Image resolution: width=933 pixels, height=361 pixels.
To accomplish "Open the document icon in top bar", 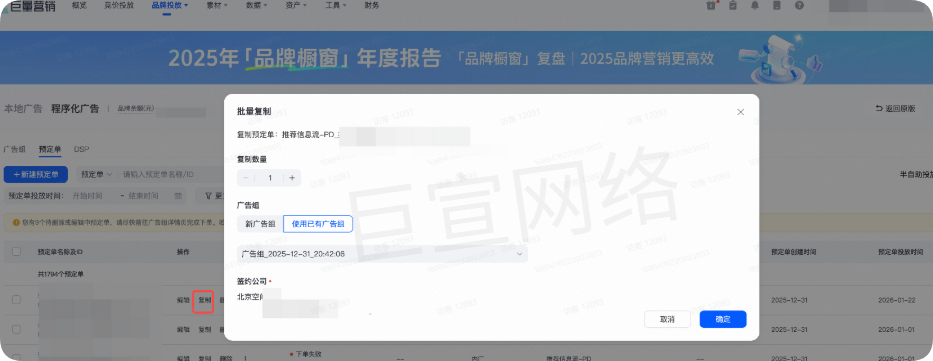I will coord(777,5).
